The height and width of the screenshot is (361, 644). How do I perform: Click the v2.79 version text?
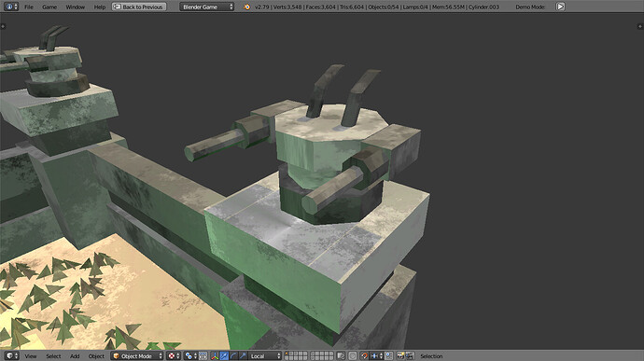261,7
